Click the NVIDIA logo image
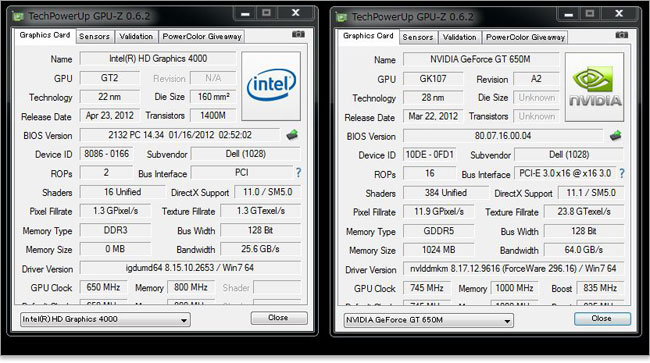The width and height of the screenshot is (650, 363). tap(594, 87)
